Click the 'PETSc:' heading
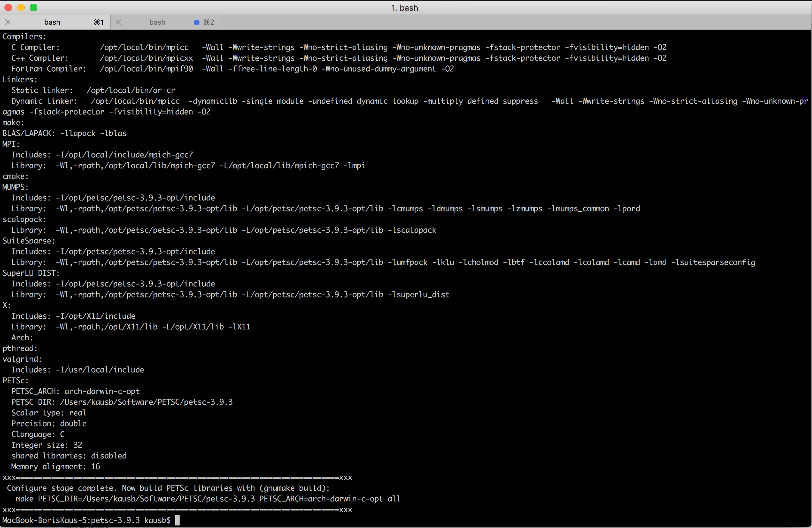This screenshot has height=528, width=812. tap(15, 380)
